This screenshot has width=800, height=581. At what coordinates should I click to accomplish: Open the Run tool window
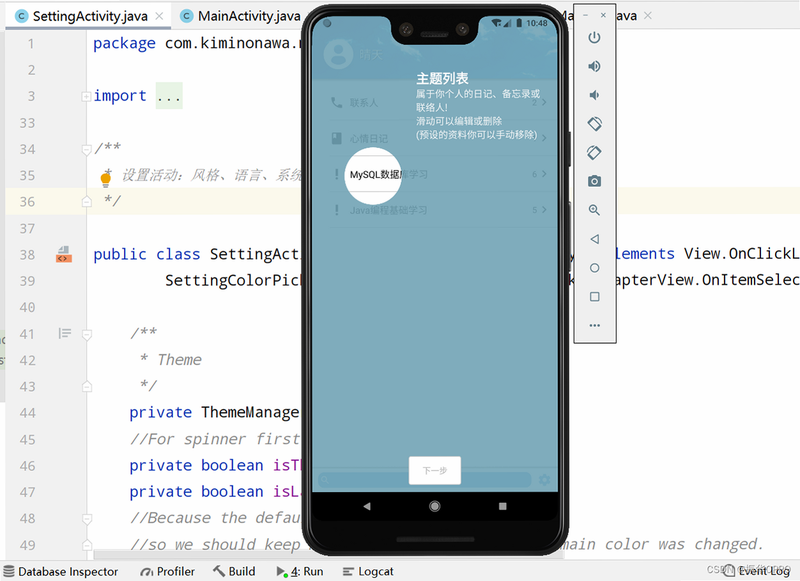(x=300, y=571)
